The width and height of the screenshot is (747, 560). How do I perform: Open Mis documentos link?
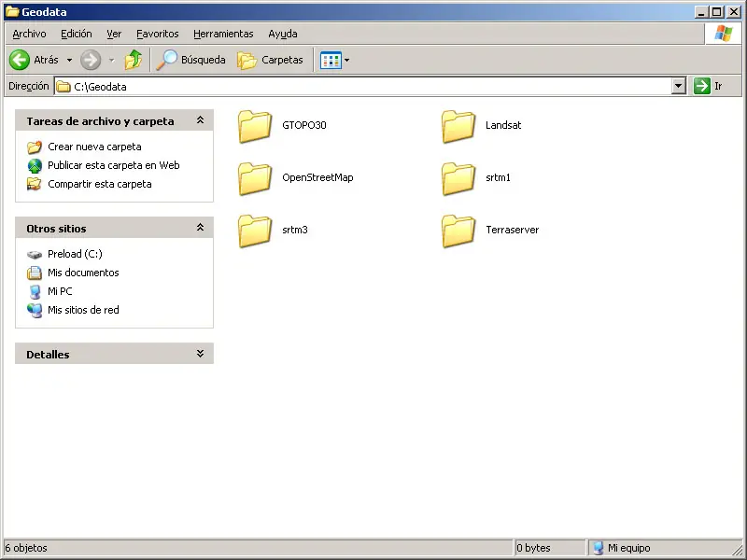point(83,273)
